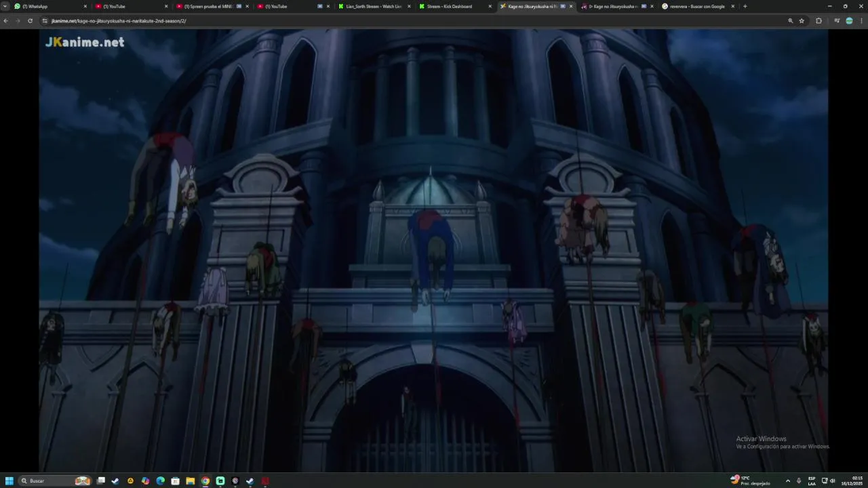
Task: Close the WhatsApp tab
Action: (85, 6)
